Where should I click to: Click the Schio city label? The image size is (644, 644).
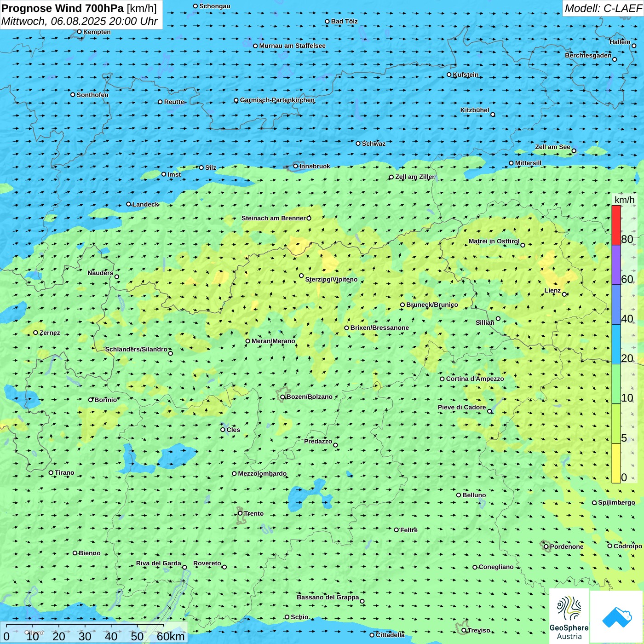point(299,617)
